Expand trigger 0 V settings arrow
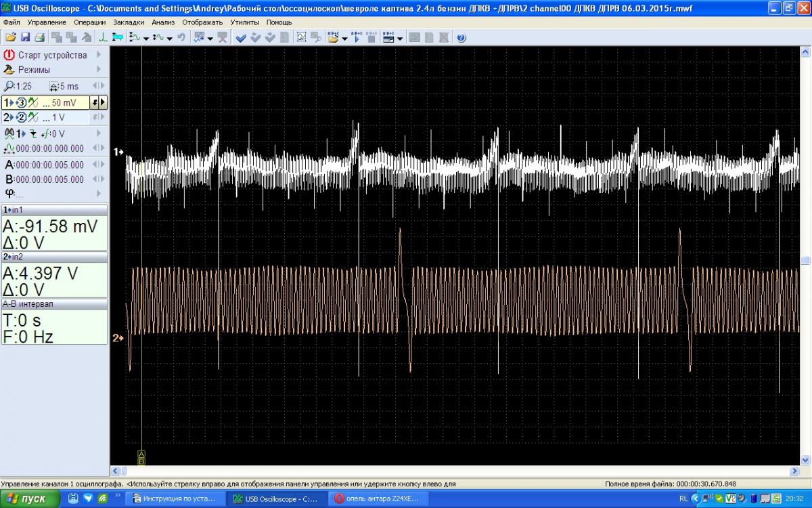 pyautogui.click(x=99, y=133)
